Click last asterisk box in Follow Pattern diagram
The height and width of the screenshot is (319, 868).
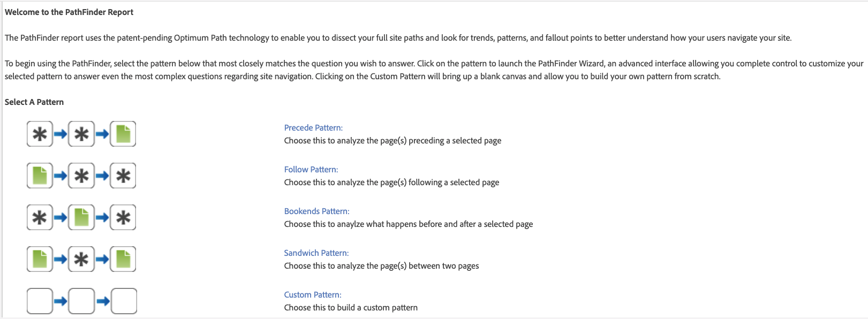tap(123, 176)
